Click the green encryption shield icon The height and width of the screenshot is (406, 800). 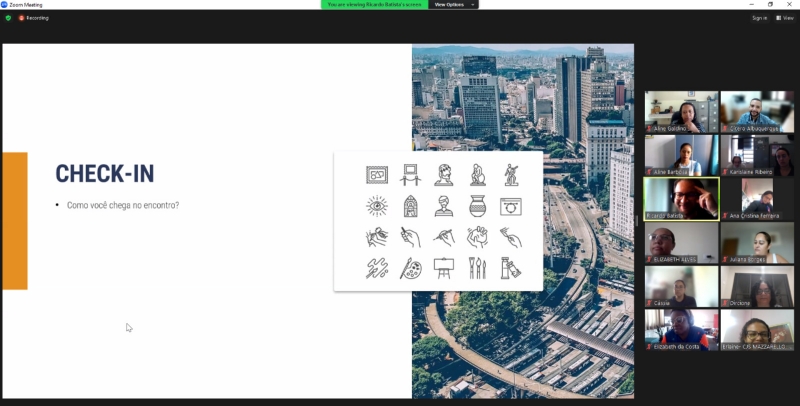click(x=8, y=18)
